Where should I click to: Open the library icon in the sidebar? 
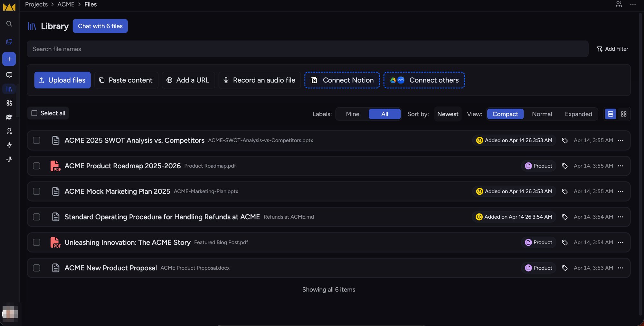(9, 89)
